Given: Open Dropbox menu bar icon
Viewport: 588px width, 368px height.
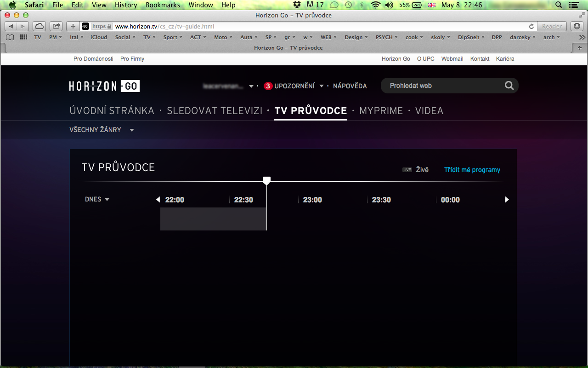Looking at the screenshot, I should coord(297,5).
